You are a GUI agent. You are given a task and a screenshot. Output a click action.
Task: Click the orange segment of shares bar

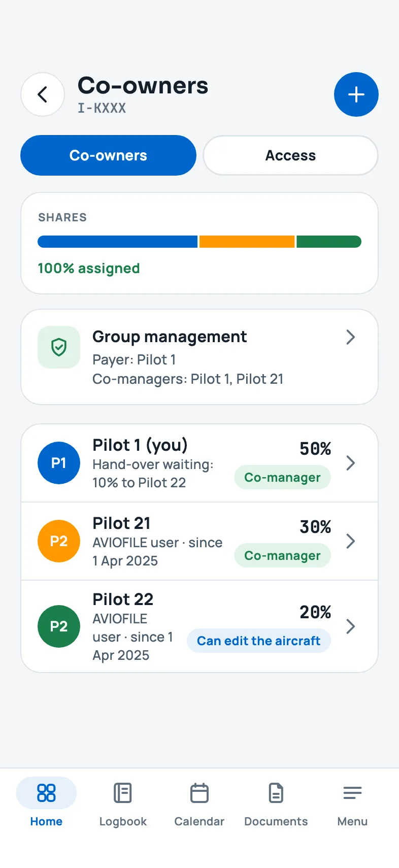[x=247, y=242]
